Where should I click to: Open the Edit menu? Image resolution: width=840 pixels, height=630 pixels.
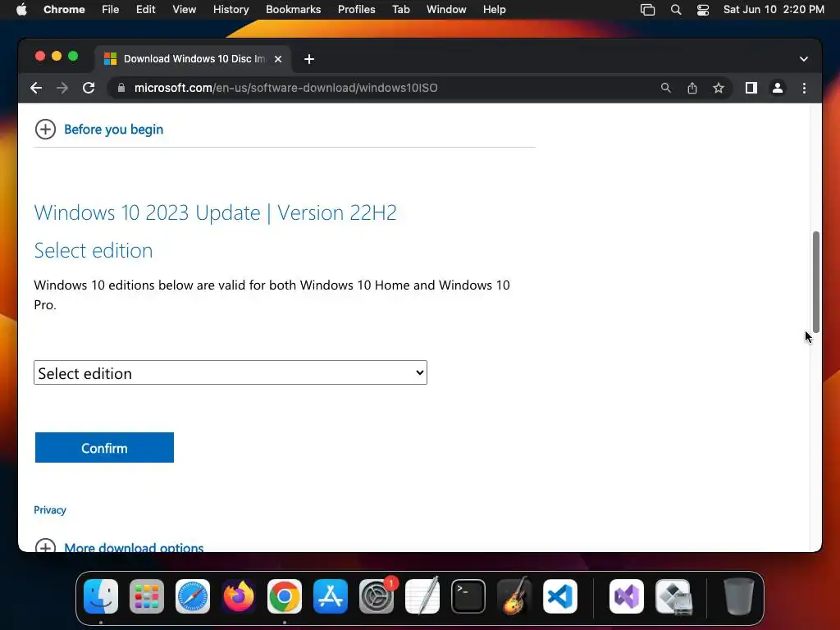145,10
